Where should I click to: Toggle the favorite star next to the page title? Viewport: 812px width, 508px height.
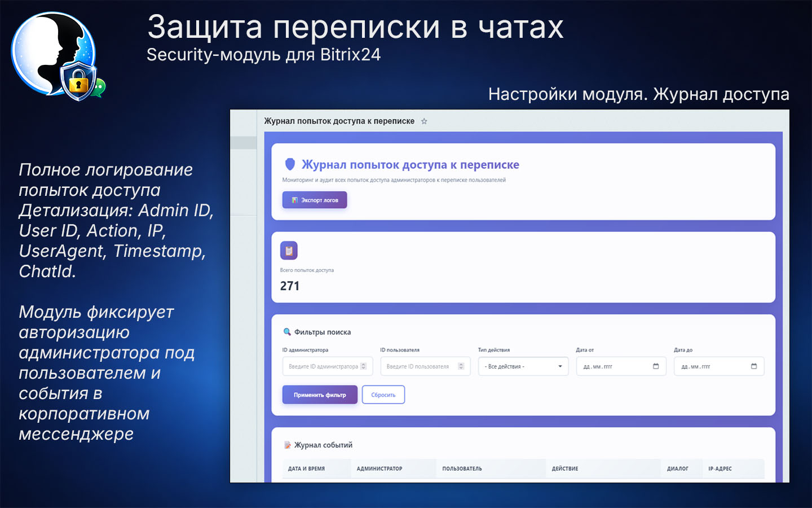[425, 121]
